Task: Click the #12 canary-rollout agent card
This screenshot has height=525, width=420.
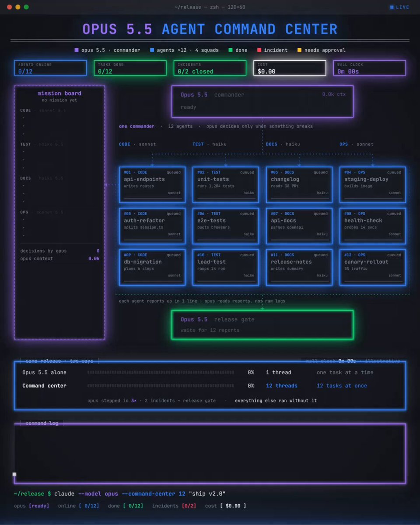Action: pyautogui.click(x=373, y=267)
